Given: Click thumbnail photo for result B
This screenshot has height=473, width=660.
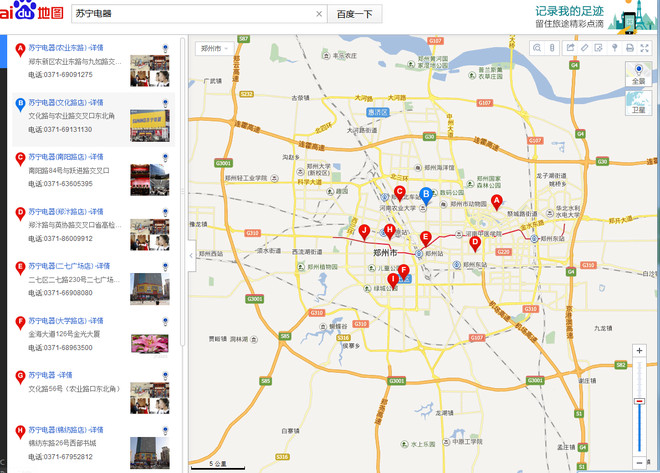Looking at the screenshot, I should point(150,125).
